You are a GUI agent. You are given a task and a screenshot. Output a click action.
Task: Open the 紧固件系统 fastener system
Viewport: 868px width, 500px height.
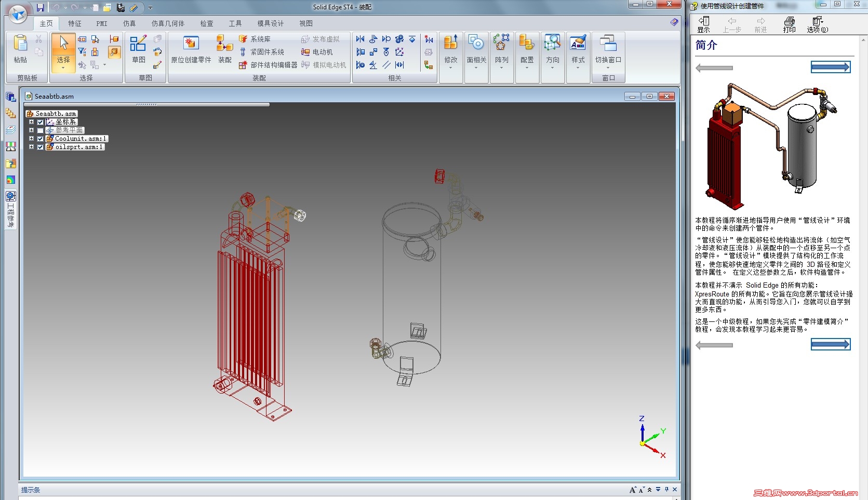tap(262, 52)
